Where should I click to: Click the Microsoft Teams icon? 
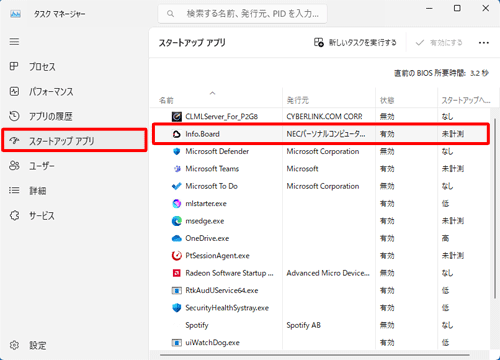click(177, 169)
